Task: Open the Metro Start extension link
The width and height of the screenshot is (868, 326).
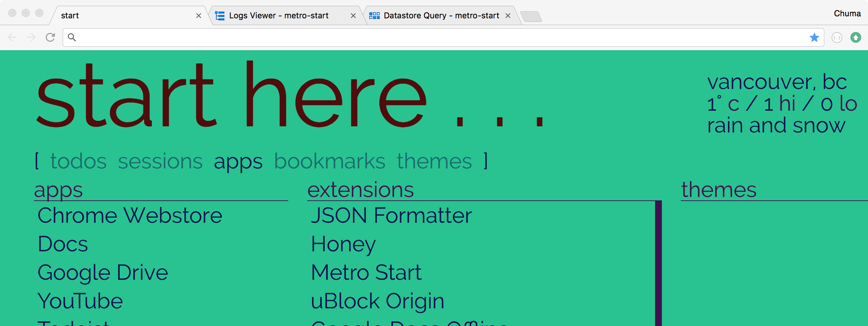Action: [x=366, y=272]
